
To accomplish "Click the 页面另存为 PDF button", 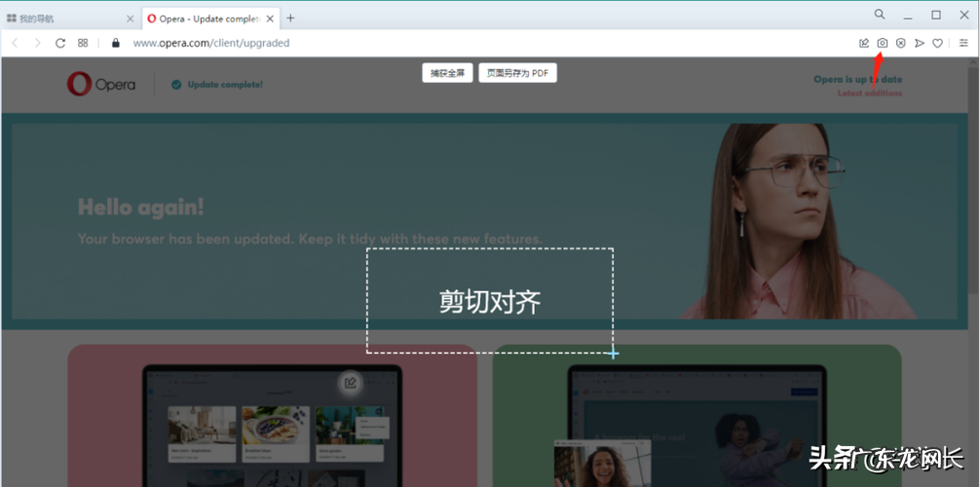I will [517, 73].
